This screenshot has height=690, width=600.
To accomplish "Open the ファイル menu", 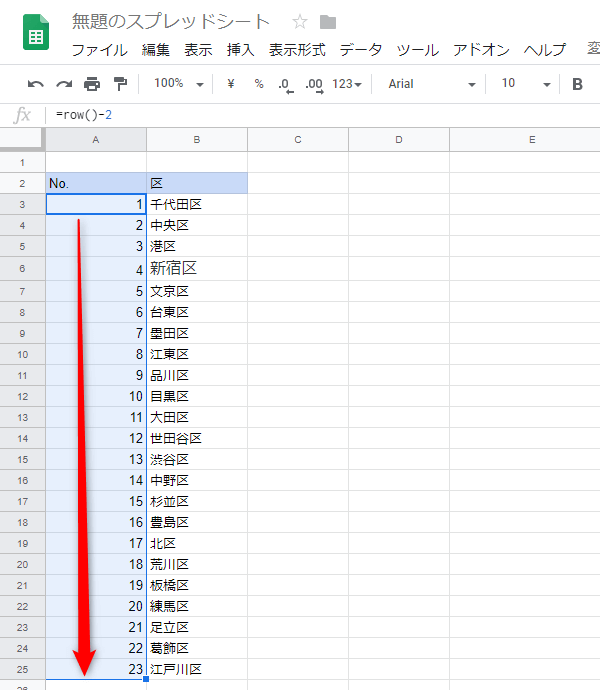I will click(x=99, y=50).
